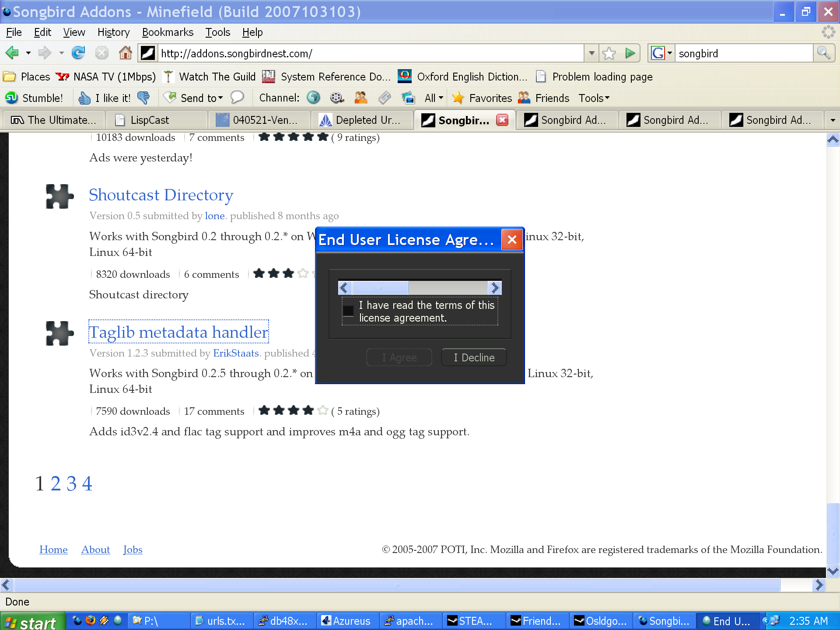Open the Windows start menu

[x=33, y=621]
